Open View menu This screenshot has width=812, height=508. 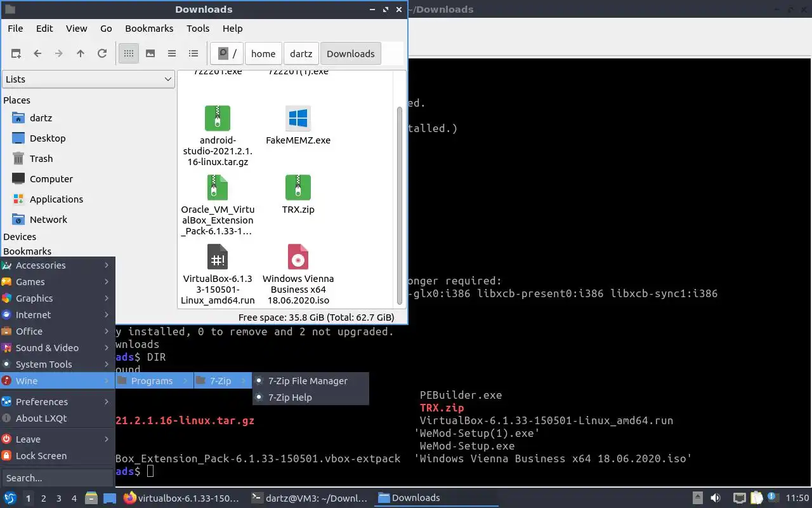pyautogui.click(x=77, y=29)
